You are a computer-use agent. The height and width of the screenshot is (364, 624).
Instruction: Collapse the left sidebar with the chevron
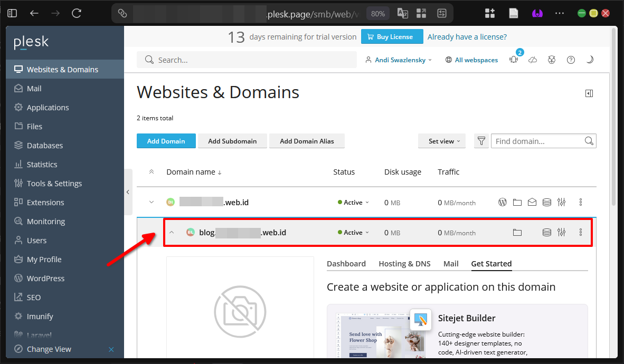[x=128, y=192]
